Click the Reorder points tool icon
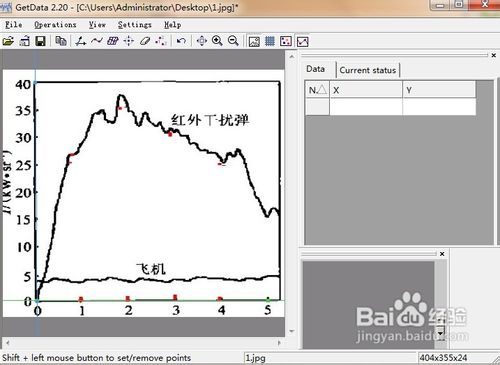Image resolution: width=500 pixels, height=365 pixels. click(x=161, y=41)
